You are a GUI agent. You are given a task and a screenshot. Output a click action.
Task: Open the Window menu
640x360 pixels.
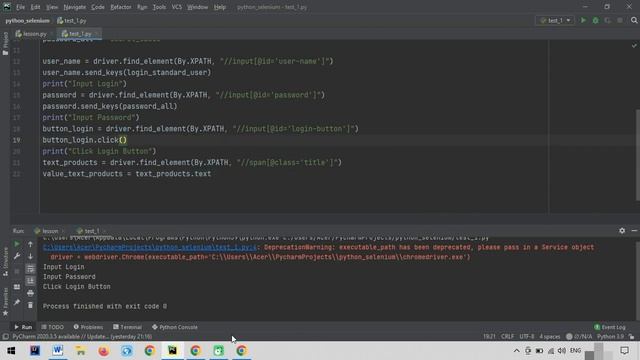pyautogui.click(x=198, y=7)
